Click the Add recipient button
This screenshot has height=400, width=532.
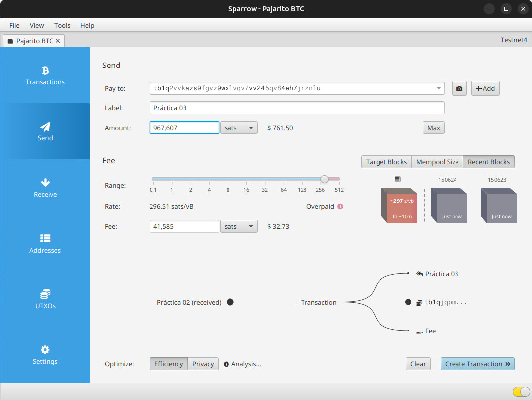(485, 88)
